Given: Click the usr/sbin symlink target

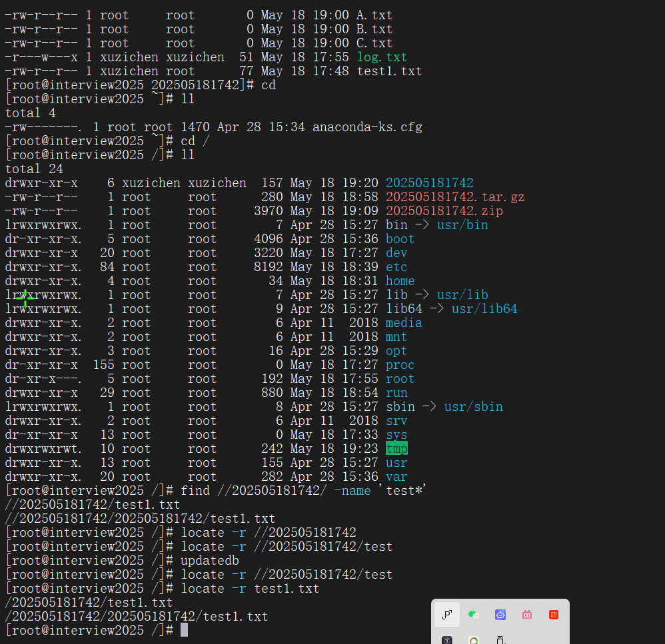Looking at the screenshot, I should coord(474,407).
